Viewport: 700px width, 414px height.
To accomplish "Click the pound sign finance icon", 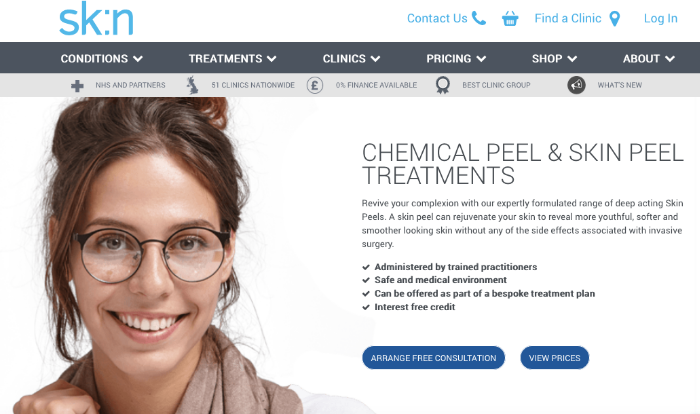I will coord(315,85).
